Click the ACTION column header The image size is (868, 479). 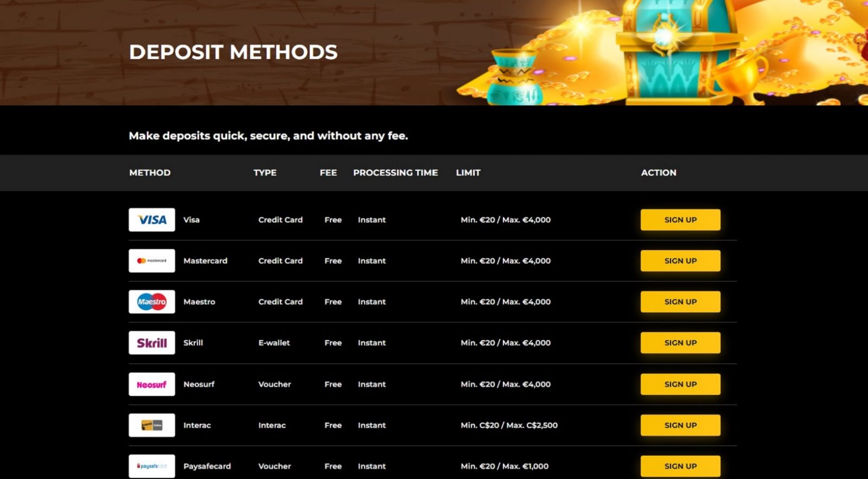click(x=659, y=173)
